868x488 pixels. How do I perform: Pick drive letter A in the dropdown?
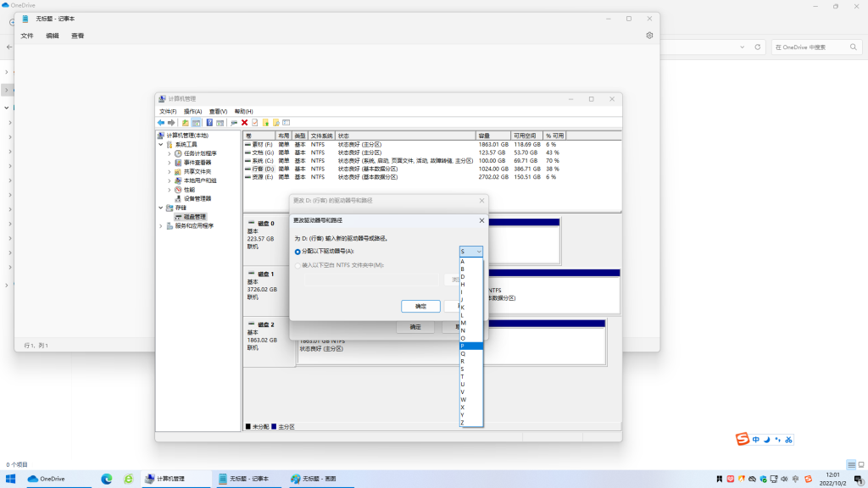[x=463, y=261]
